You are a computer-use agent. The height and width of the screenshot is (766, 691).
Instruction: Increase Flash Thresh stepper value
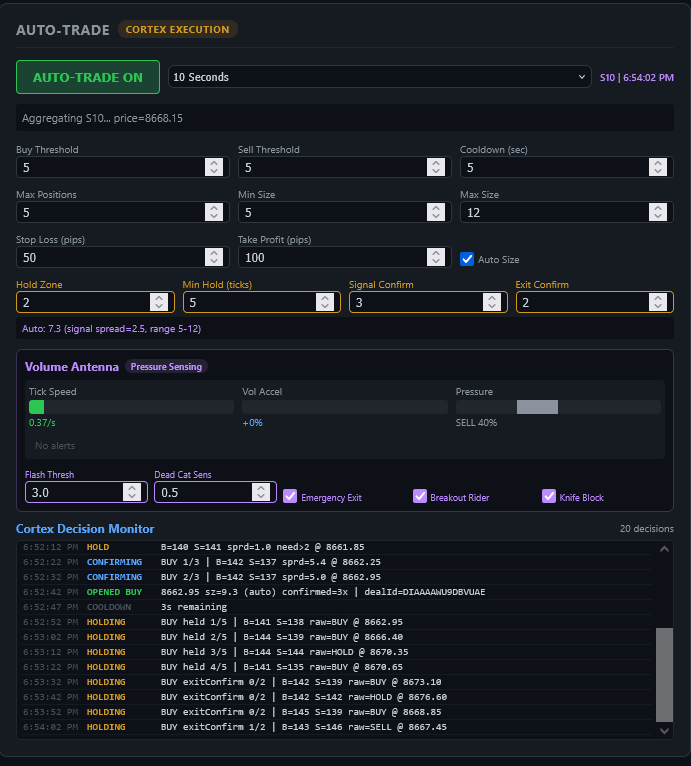[131, 487]
